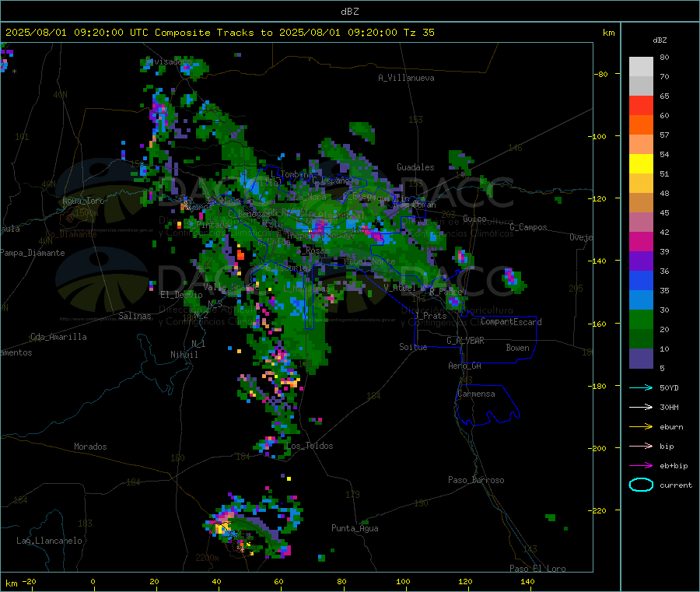Screen dimensions: 700x592
Task: Click the 'Paso_Barroso' map label
Action: [476, 480]
